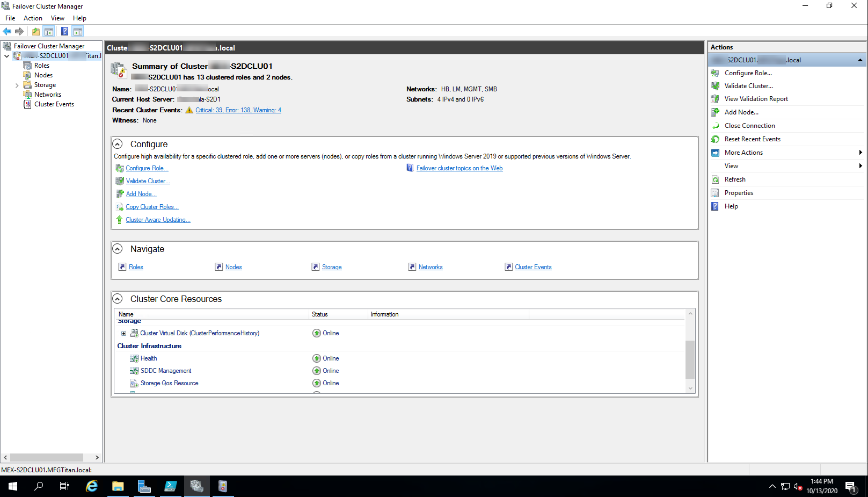Click the Copy Cluster Roles link
868x497 pixels.
152,207
